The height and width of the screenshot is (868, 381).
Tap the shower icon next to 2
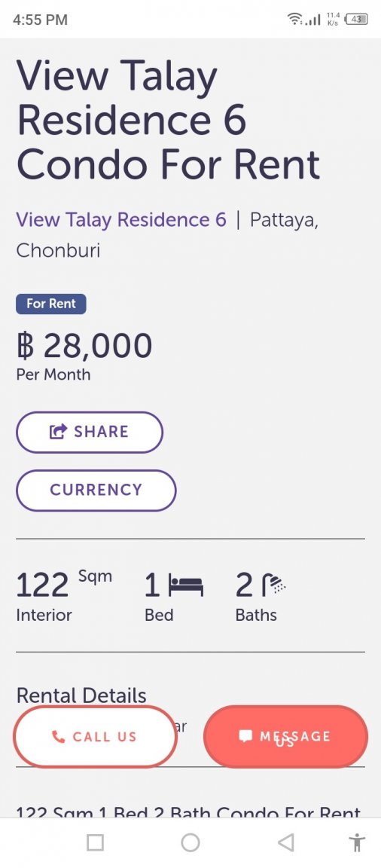(274, 585)
